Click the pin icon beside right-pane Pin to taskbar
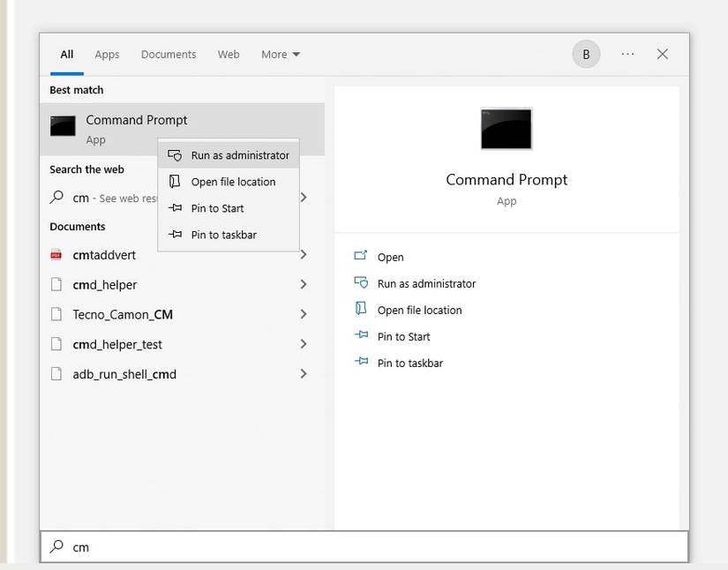The height and width of the screenshot is (570, 728). (x=361, y=361)
